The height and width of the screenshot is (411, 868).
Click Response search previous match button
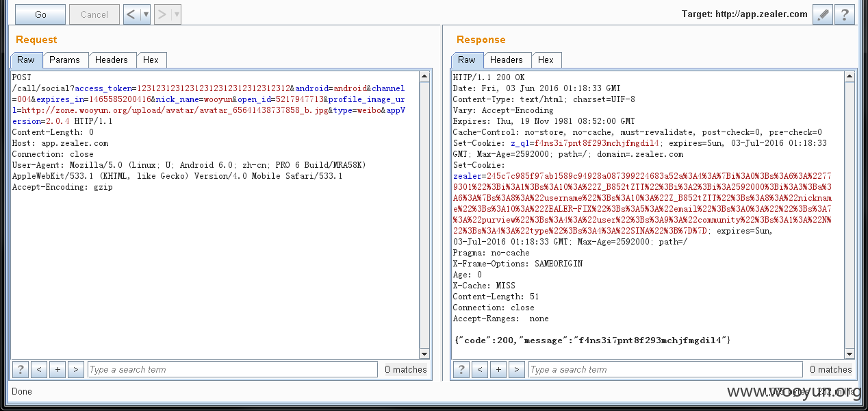tap(480, 369)
